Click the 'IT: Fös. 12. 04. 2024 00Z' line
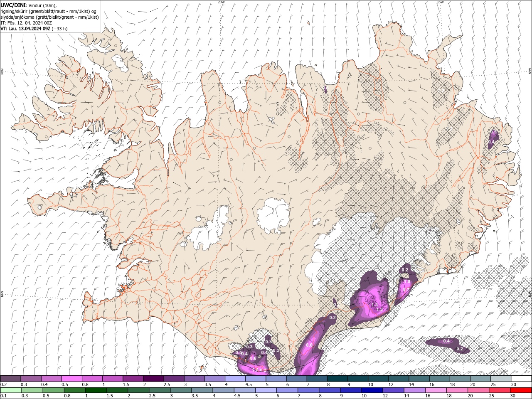Viewport: 532px width, 399px height. 26,22
